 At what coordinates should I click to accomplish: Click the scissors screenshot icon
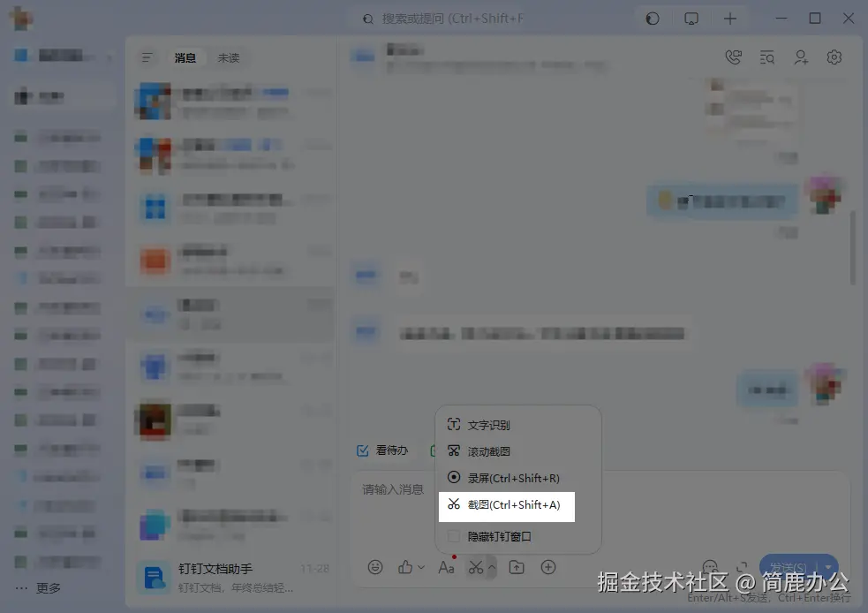coord(476,567)
